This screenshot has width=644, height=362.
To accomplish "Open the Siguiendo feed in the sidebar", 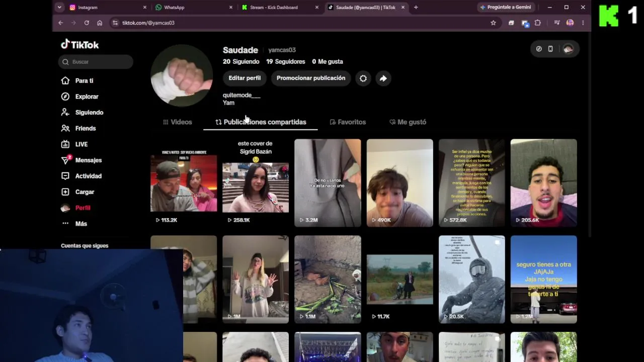I will point(89,112).
